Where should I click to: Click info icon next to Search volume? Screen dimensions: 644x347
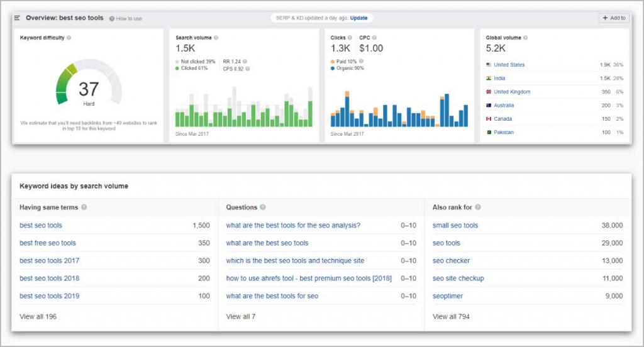[x=216, y=38]
